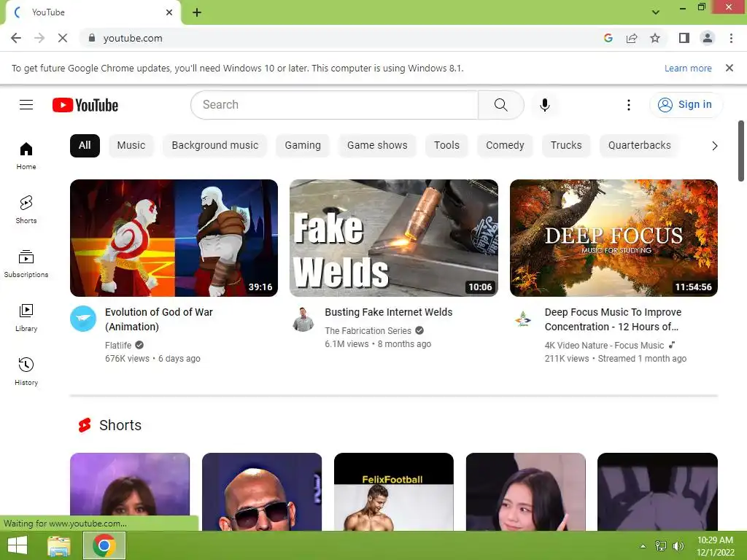Click the Flatlife channel avatar
The width and height of the screenshot is (747, 560).
coord(83,319)
